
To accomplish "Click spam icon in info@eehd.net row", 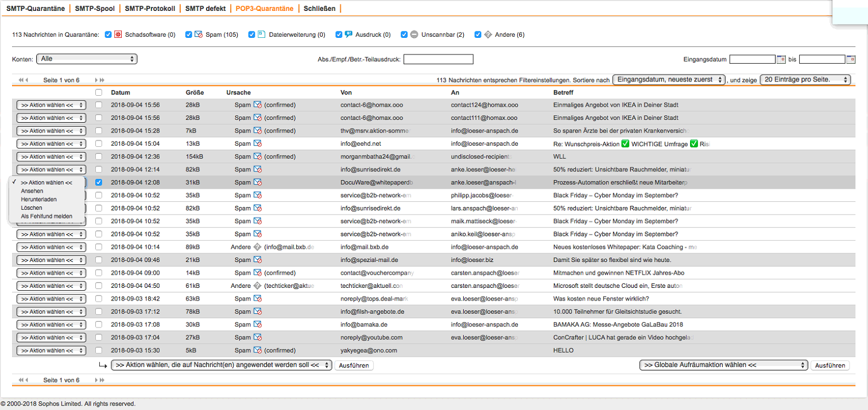I will (258, 143).
